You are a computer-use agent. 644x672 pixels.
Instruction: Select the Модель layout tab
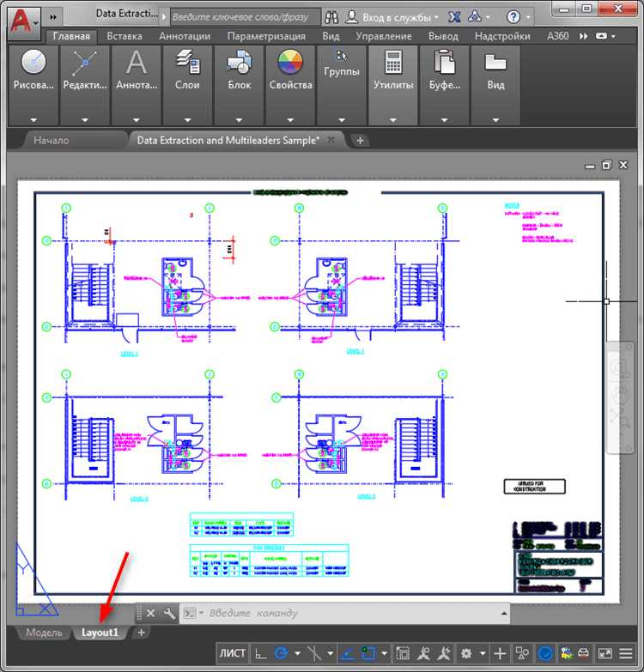(x=44, y=633)
